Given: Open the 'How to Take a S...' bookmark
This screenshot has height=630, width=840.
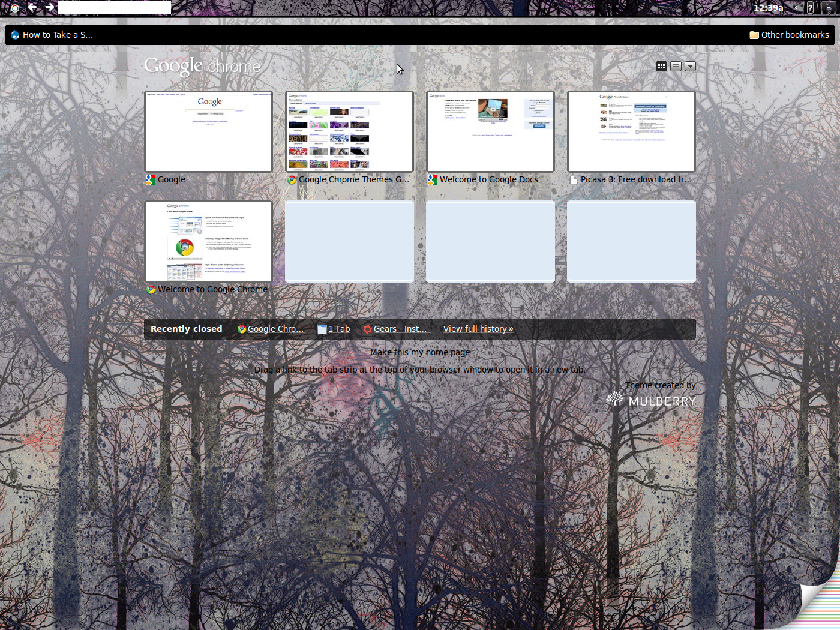Looking at the screenshot, I should pos(52,35).
